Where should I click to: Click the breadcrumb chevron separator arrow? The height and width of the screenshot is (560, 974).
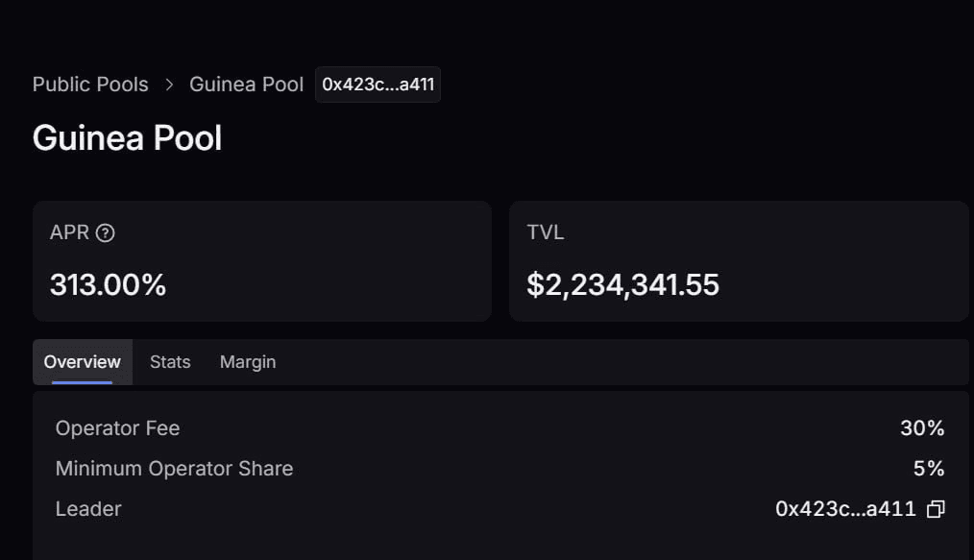pos(169,85)
